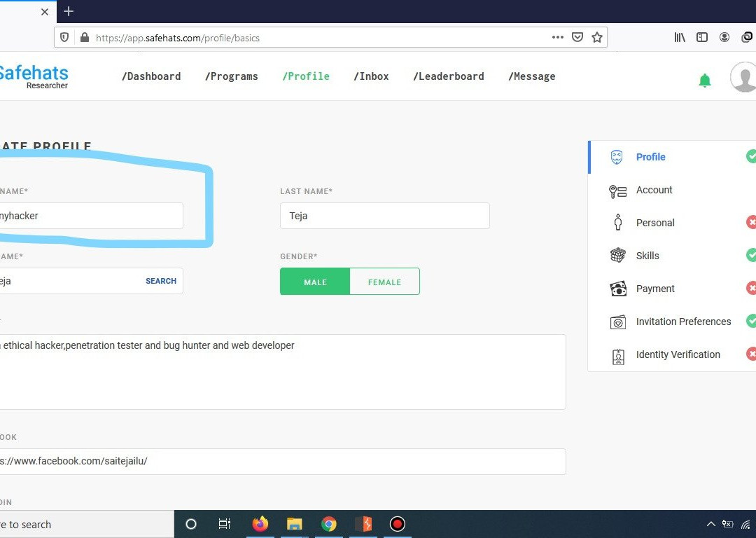Select the MALE gender option
The height and width of the screenshot is (538, 756).
315,282
